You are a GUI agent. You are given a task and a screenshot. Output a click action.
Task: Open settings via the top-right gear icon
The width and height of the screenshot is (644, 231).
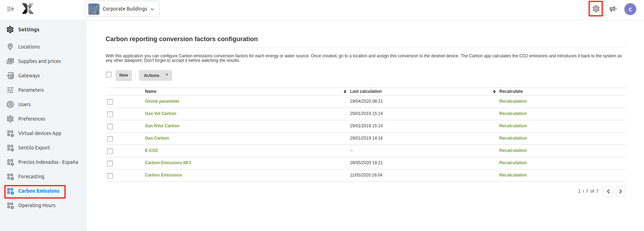tap(596, 9)
